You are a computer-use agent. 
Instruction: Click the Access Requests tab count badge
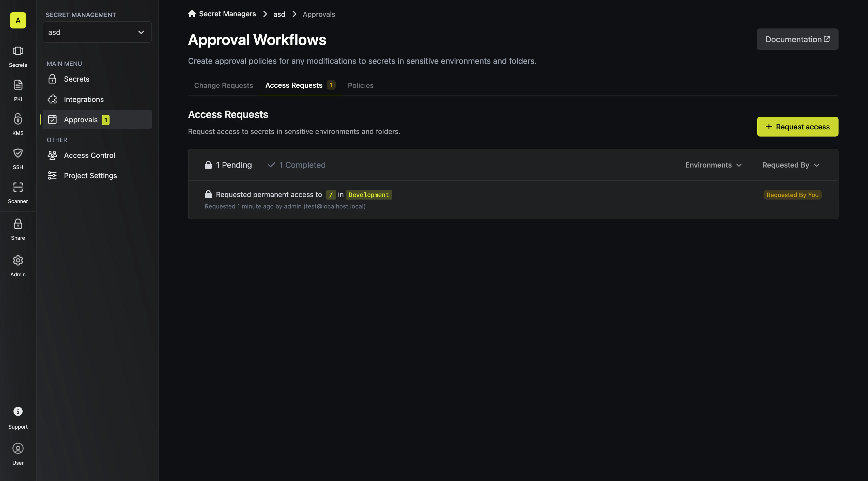tap(331, 85)
